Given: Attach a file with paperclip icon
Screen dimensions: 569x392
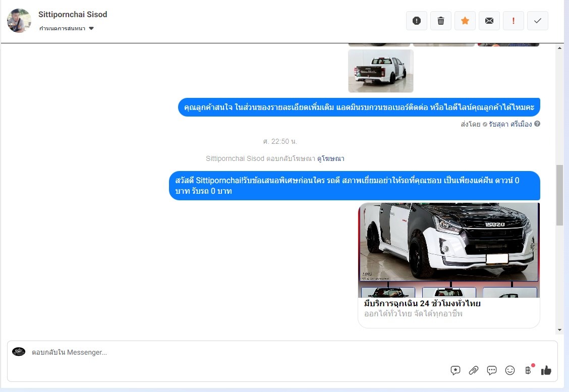Looking at the screenshot, I should click(x=474, y=370).
